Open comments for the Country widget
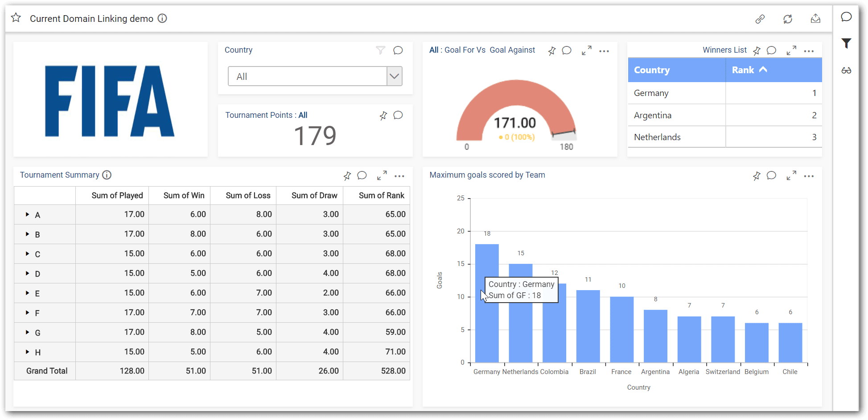The width and height of the screenshot is (868, 420). (x=398, y=50)
